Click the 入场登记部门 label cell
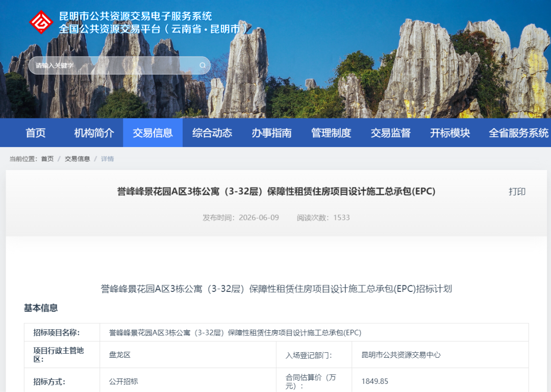 [314, 355]
